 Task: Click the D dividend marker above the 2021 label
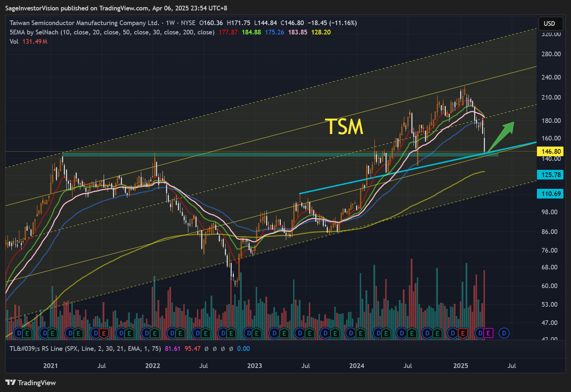(44, 334)
